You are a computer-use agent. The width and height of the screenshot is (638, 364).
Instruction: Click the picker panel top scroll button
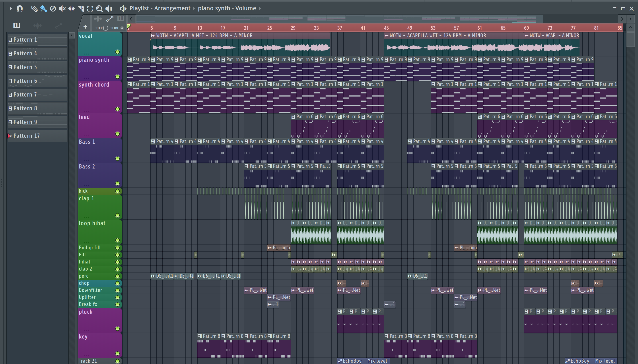72,35
